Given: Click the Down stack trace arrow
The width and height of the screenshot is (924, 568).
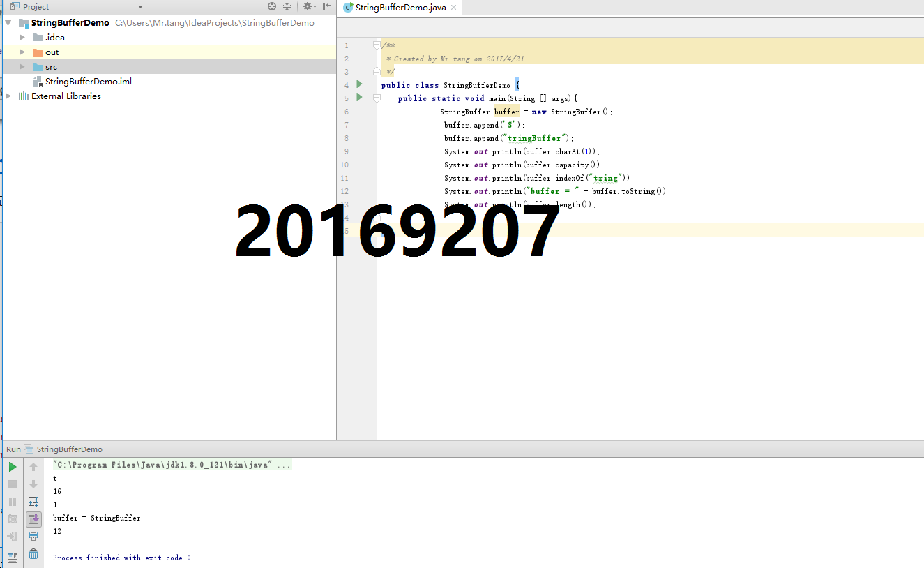Looking at the screenshot, I should (33, 484).
